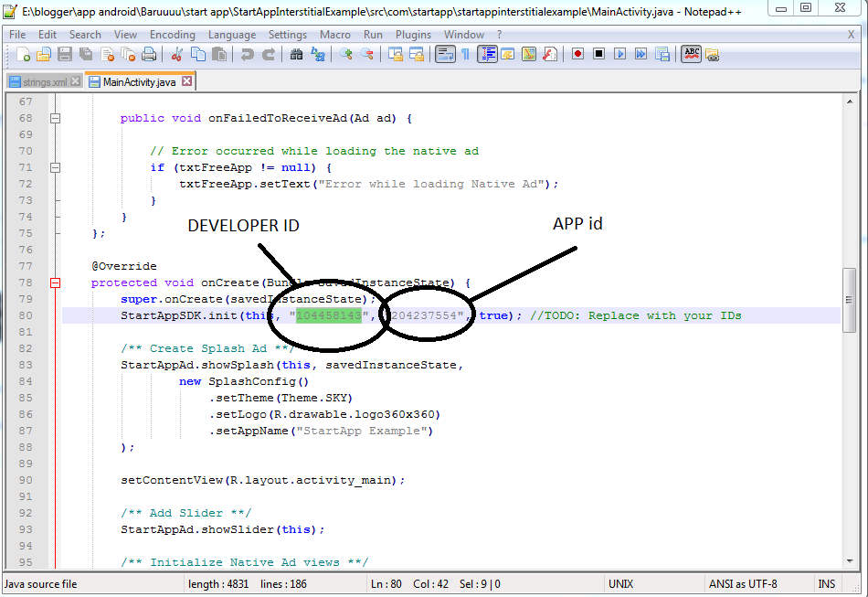Screen dimensions: 868x597
Task: Click ANSI as UTF-8 in the status bar
Action: point(743,583)
